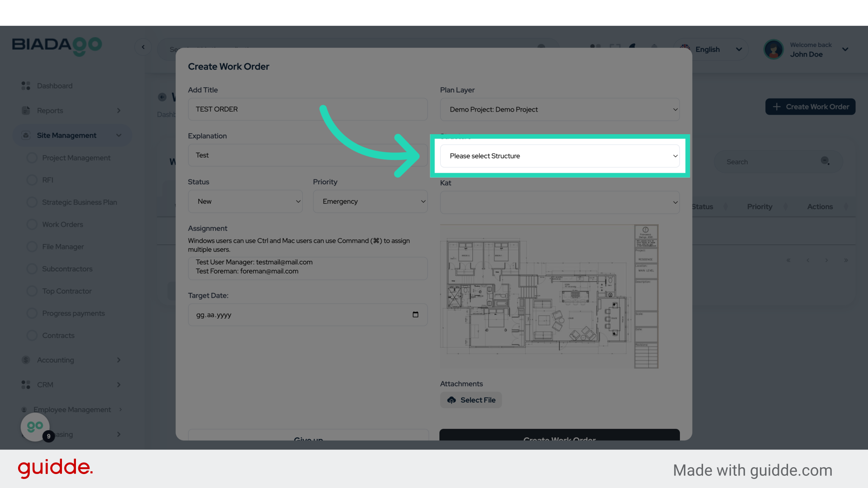Click the Select File button under Attachments

pos(471,400)
